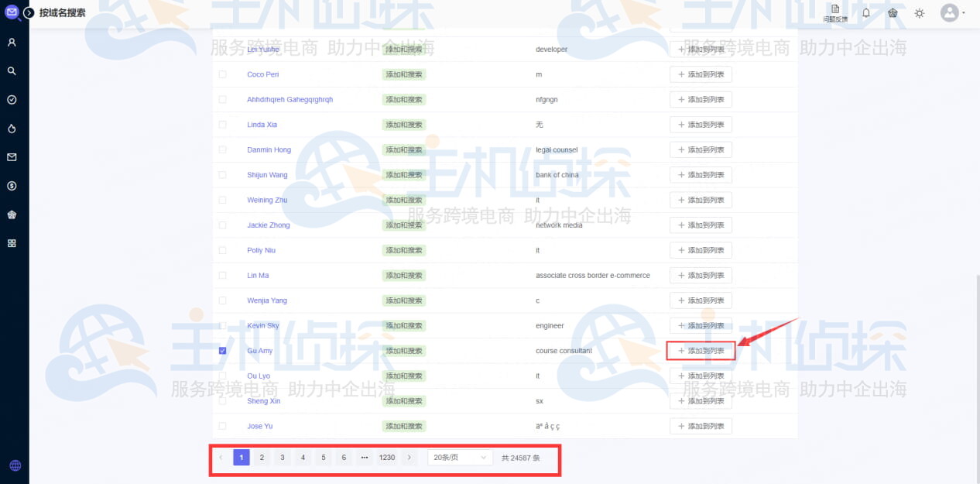Screen dimensions: 980x484
Task: Open the 20条/页 page size dropdown
Action: click(459, 457)
